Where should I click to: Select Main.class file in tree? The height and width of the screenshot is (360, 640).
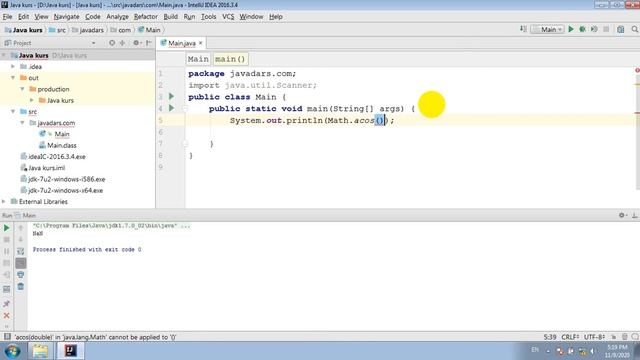click(62, 145)
